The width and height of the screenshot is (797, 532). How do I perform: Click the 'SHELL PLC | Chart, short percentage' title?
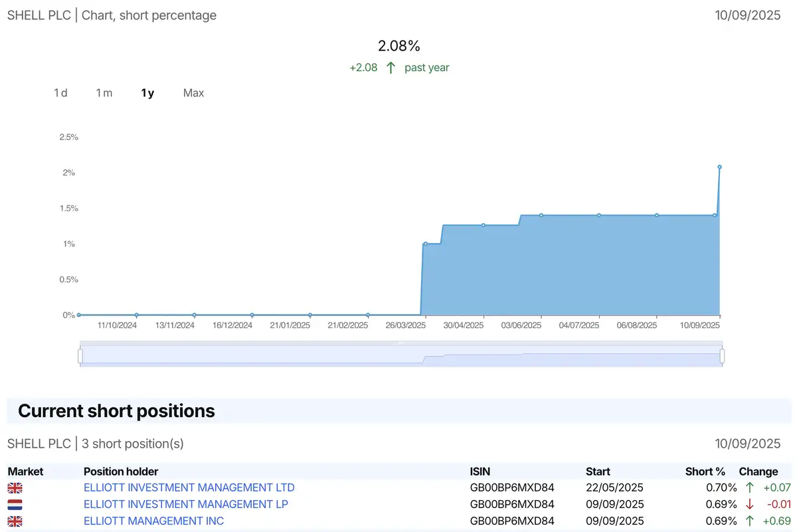pos(112,15)
